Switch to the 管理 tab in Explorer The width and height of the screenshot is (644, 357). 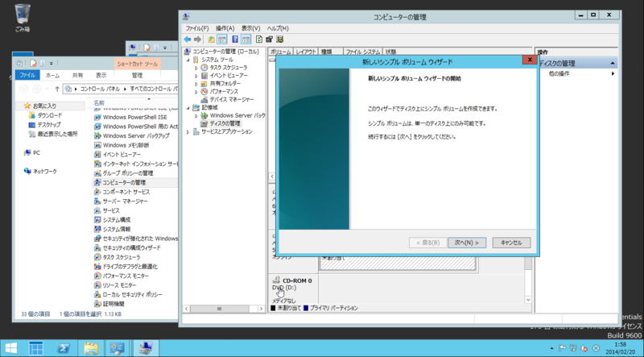coord(137,75)
